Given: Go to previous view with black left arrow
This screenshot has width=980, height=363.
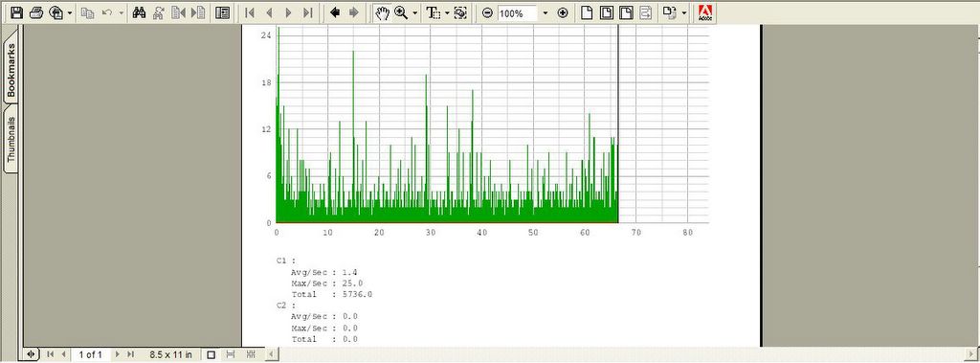Looking at the screenshot, I should (334, 12).
